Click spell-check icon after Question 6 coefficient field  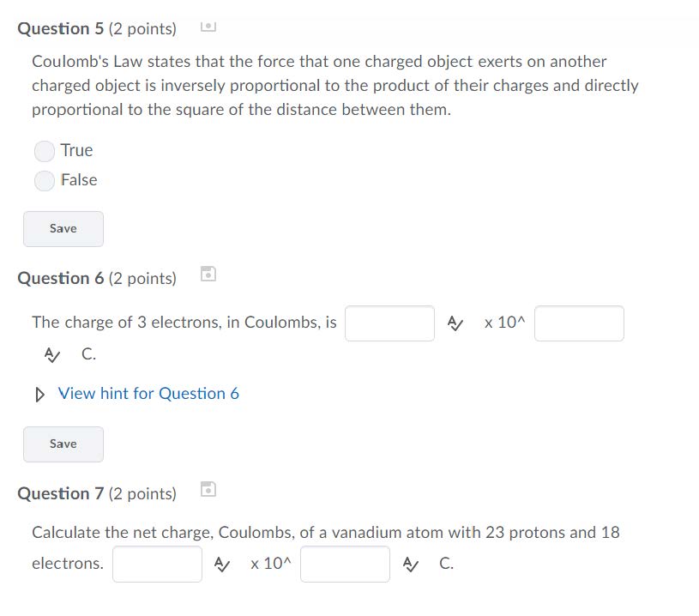click(456, 323)
